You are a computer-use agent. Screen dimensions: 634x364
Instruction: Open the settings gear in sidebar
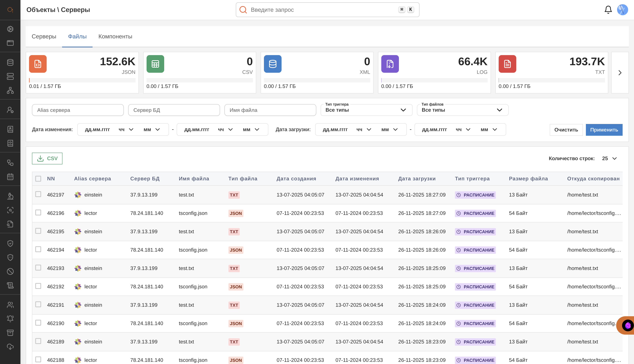pyautogui.click(x=10, y=29)
